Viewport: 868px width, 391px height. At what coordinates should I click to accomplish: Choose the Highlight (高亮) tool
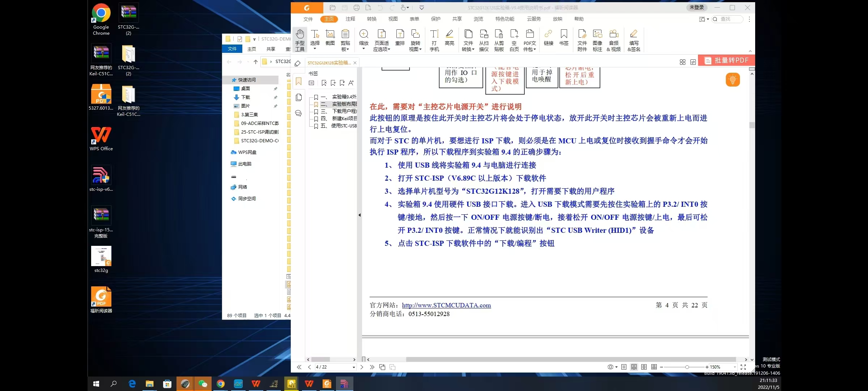click(449, 38)
